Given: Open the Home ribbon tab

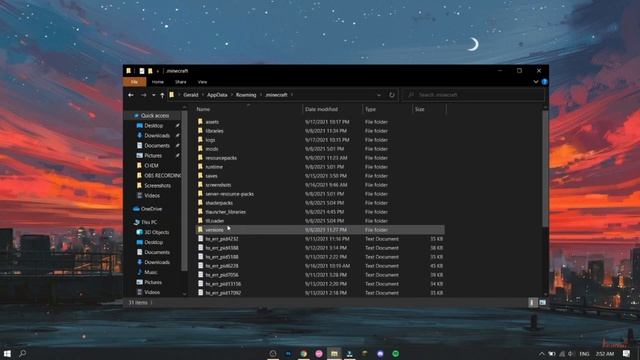Looking at the screenshot, I should point(158,82).
